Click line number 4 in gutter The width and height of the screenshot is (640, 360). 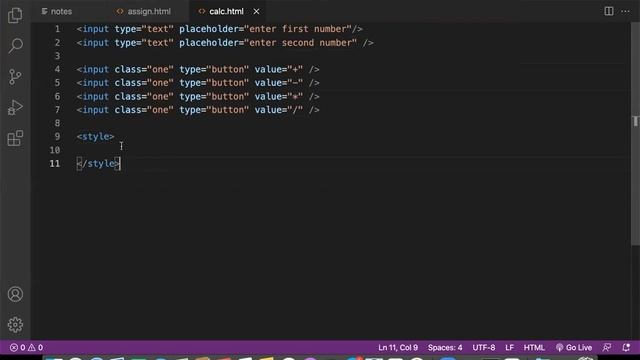coord(57,69)
